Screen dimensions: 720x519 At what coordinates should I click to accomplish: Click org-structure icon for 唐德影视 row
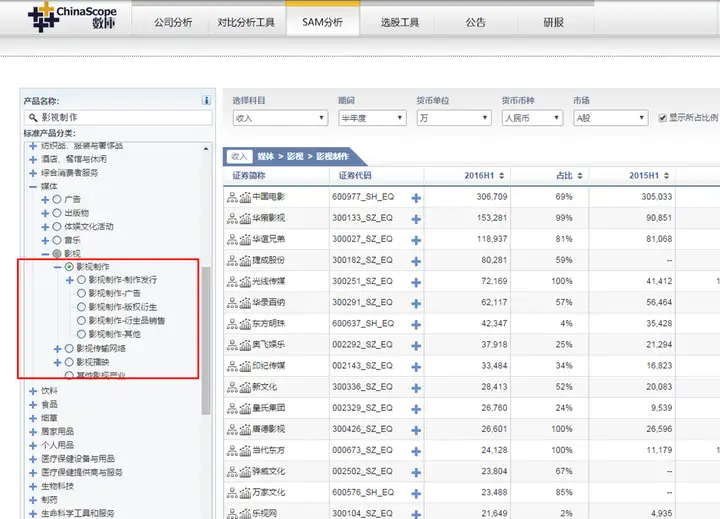[x=232, y=430]
